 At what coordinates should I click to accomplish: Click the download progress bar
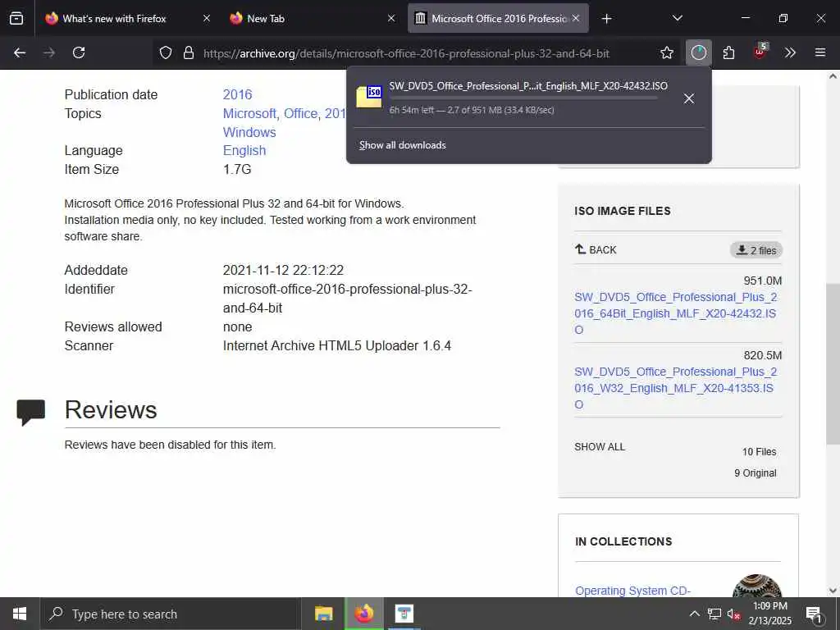(x=523, y=98)
